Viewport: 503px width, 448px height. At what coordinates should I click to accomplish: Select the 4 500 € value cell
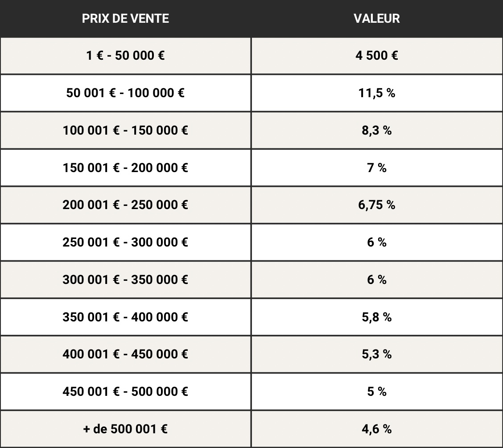(x=377, y=56)
